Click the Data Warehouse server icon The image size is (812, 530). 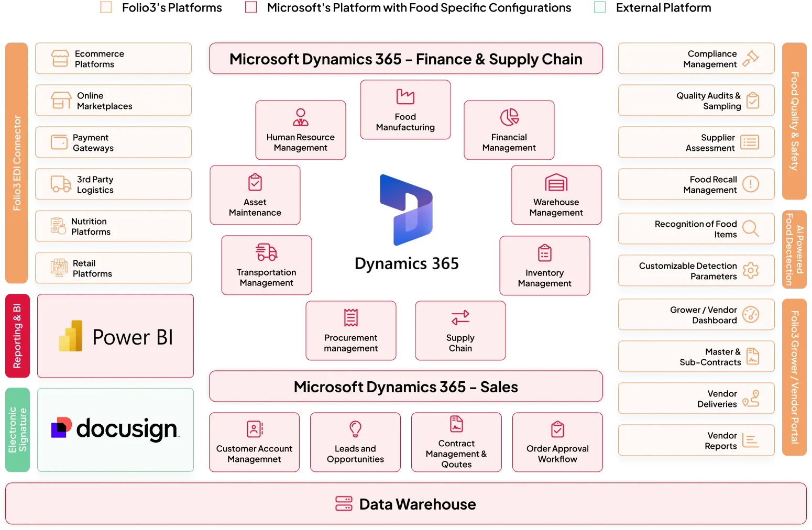pos(344,504)
